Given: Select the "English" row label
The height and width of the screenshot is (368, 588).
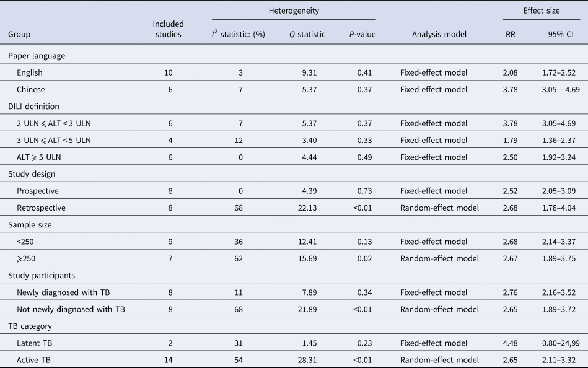Looking at the screenshot, I should 30,73.
